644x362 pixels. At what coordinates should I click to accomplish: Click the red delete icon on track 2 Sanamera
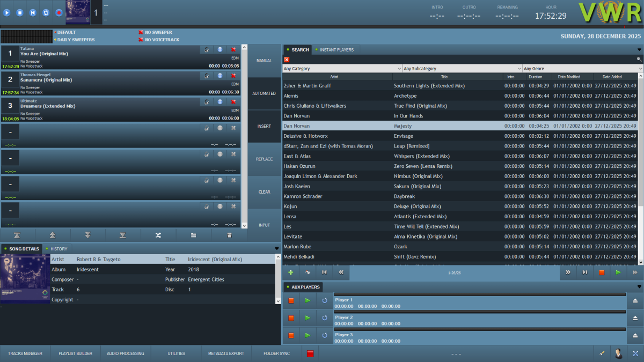point(233,76)
